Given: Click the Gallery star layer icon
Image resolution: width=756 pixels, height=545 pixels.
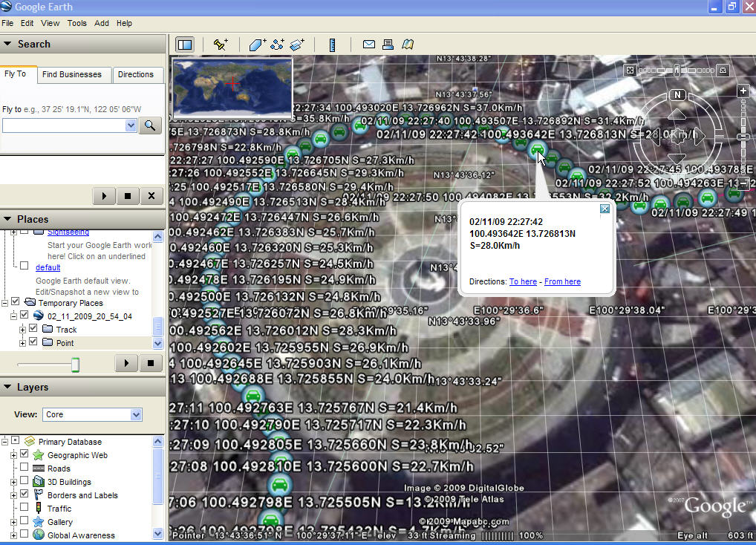Looking at the screenshot, I should click(x=39, y=521).
